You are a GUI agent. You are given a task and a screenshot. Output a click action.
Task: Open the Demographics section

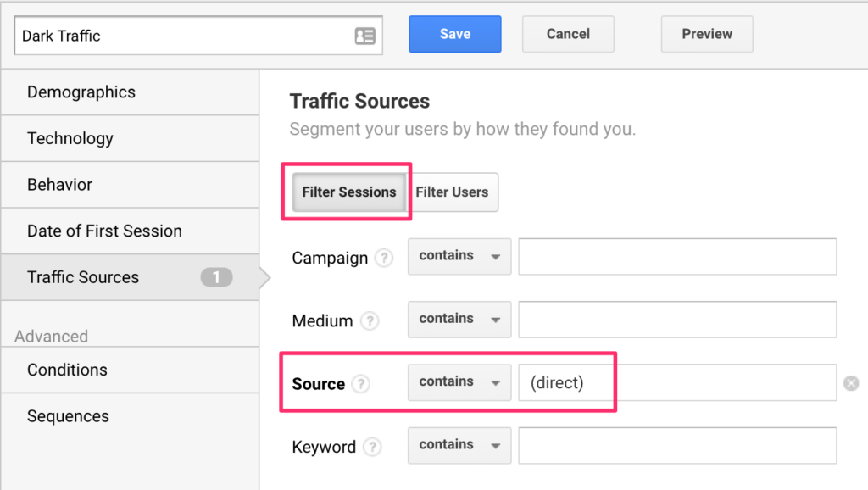[x=130, y=92]
